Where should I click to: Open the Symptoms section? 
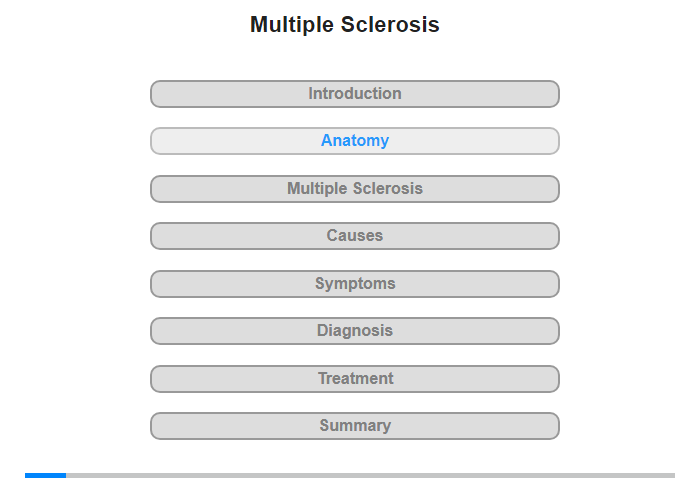pos(354,284)
